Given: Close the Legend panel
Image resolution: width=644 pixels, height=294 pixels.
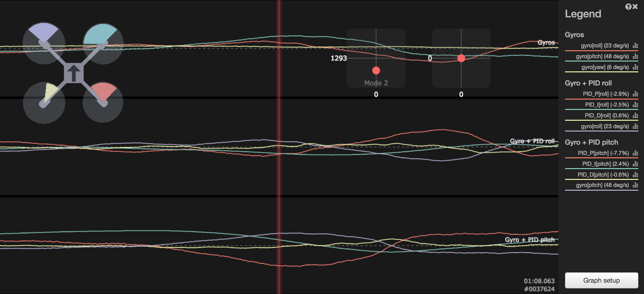Looking at the screenshot, I should click(x=636, y=7).
